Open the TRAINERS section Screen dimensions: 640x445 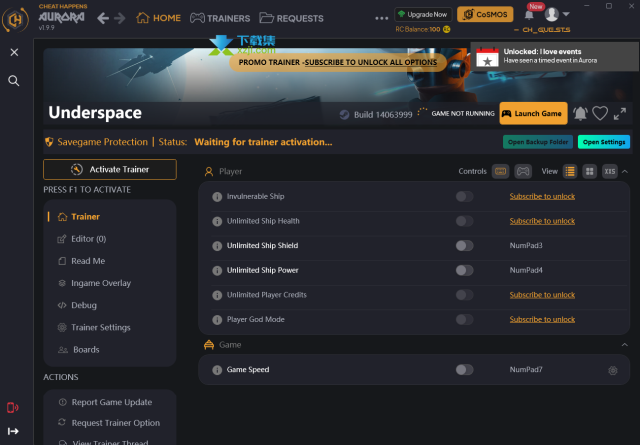(220, 18)
